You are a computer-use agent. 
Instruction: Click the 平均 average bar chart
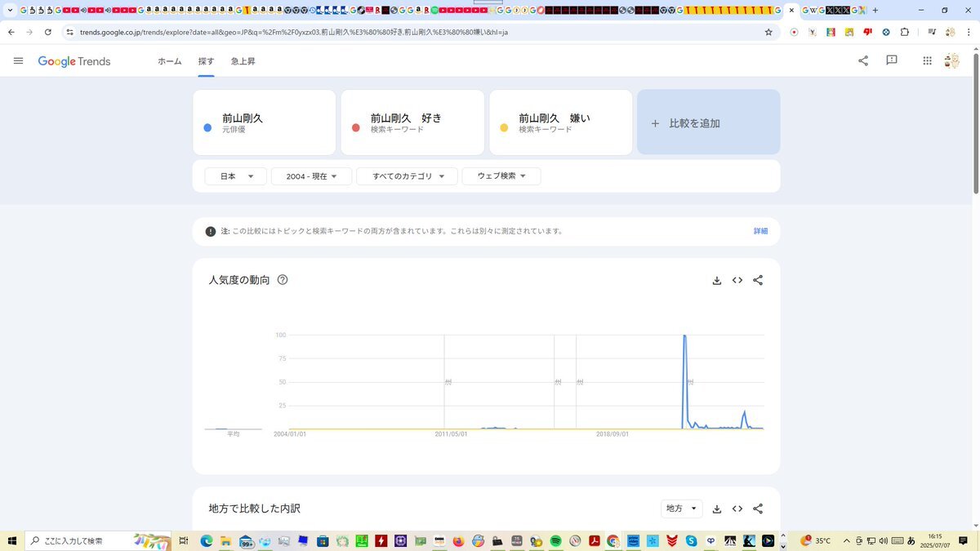pyautogui.click(x=234, y=429)
